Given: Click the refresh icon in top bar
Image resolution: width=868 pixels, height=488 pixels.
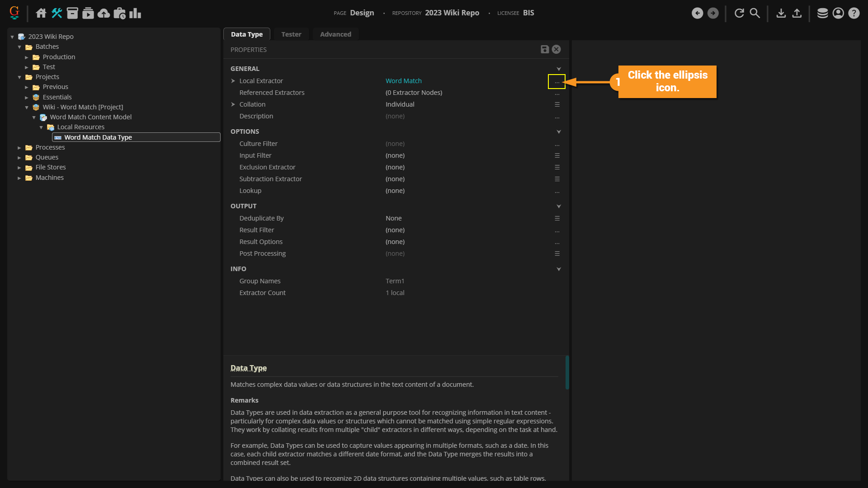Looking at the screenshot, I should tap(739, 13).
